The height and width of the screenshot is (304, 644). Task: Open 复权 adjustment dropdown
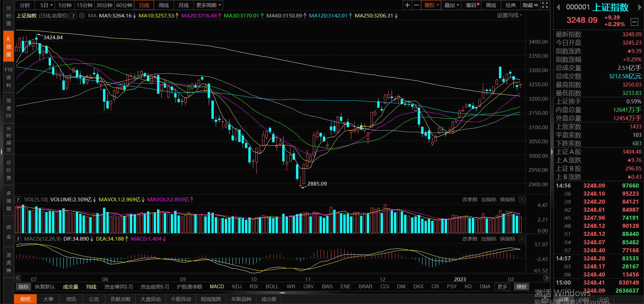432,5
